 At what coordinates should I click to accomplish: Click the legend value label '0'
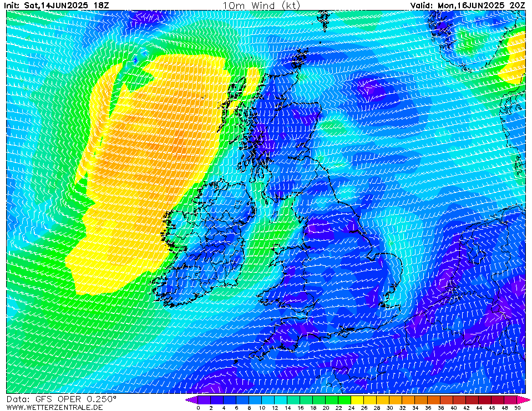(198, 408)
